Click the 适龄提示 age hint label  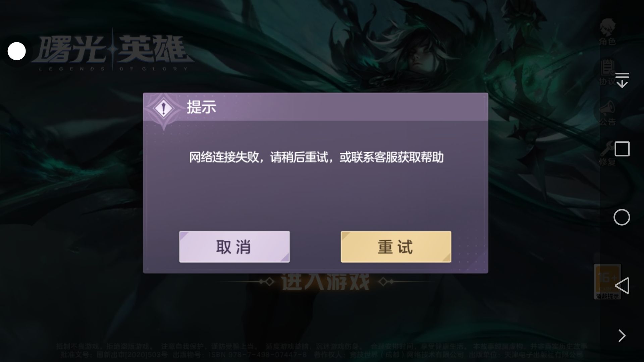pos(607,296)
